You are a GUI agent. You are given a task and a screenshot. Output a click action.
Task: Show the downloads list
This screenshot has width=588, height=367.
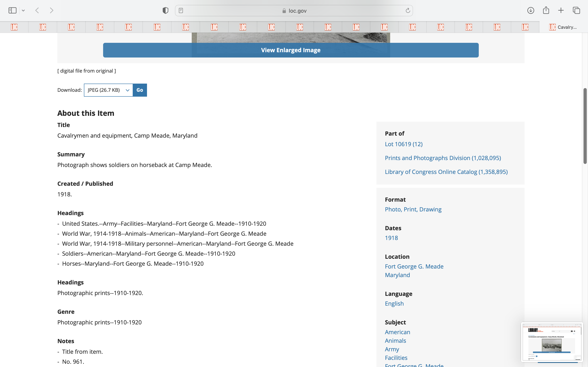pos(531,10)
